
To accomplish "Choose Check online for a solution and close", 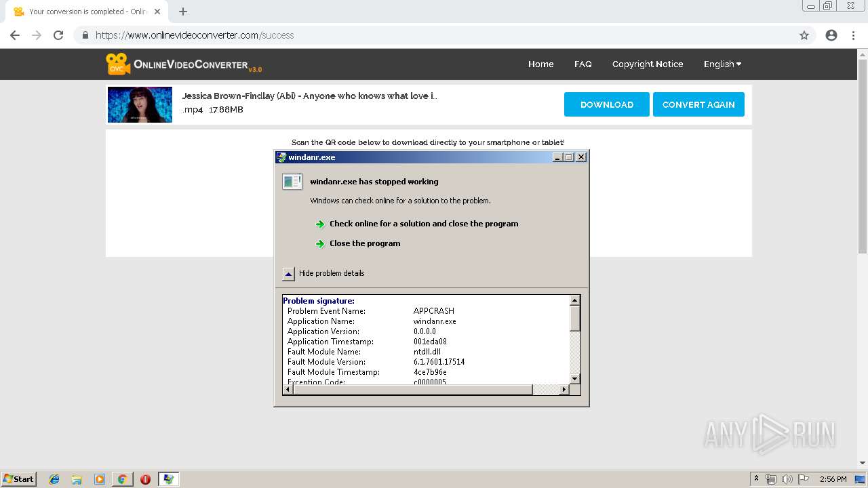I will pos(424,224).
